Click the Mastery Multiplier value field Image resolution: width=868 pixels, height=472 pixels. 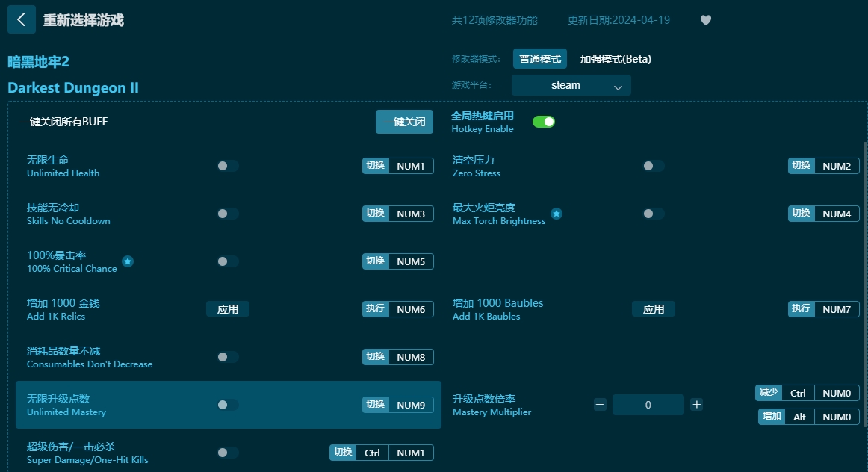(x=648, y=405)
